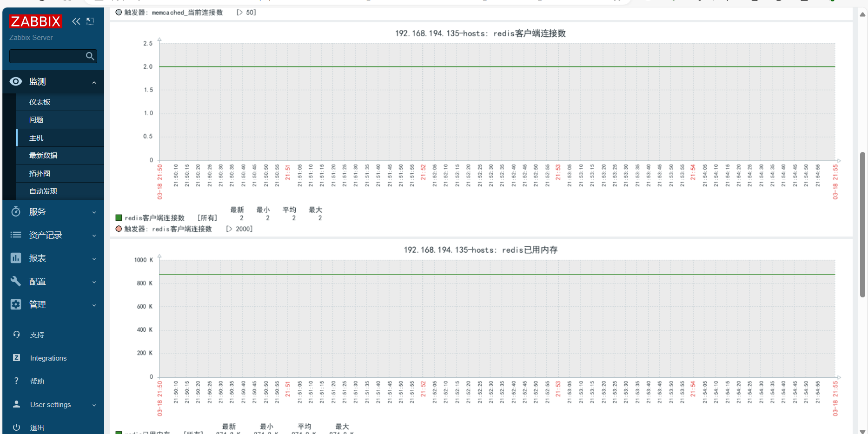Toggle kiosk mode icon next to logo

click(90, 21)
